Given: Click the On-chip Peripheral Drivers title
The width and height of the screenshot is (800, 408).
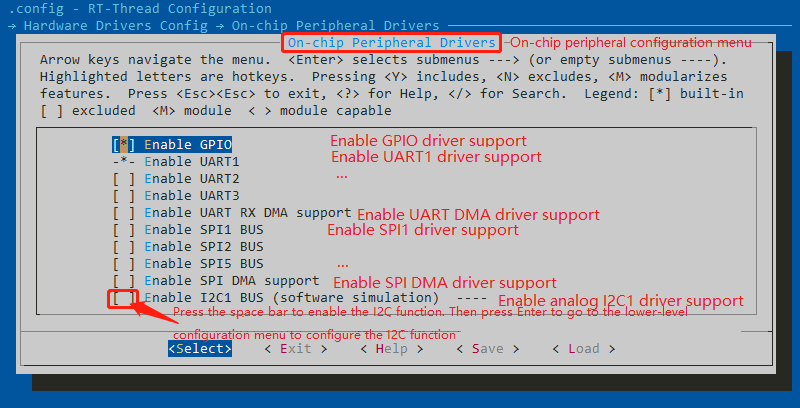Looking at the screenshot, I should click(391, 43).
